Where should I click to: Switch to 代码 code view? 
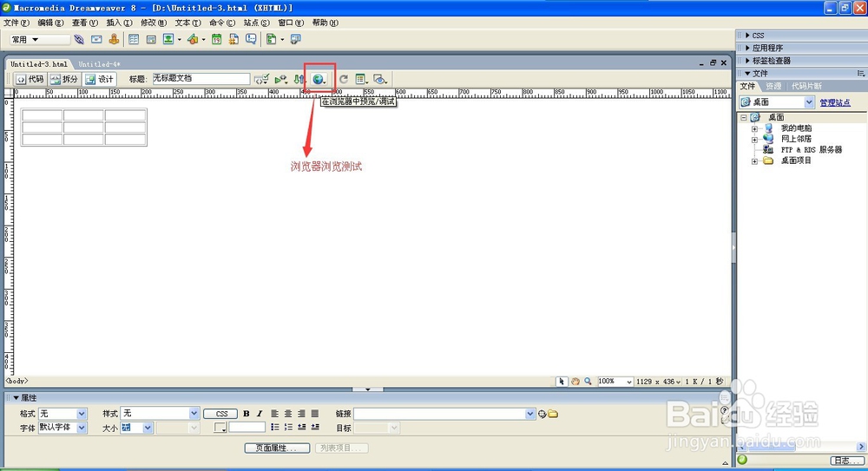tap(30, 79)
